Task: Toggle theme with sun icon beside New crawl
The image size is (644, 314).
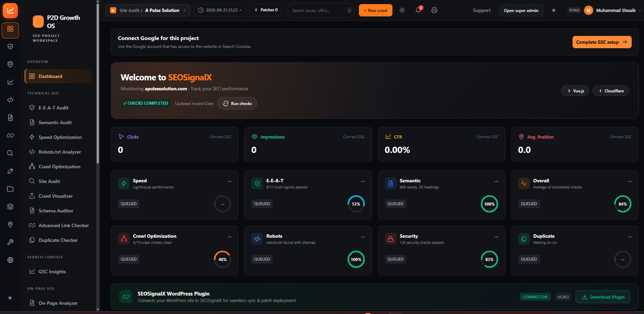Action: tap(402, 10)
